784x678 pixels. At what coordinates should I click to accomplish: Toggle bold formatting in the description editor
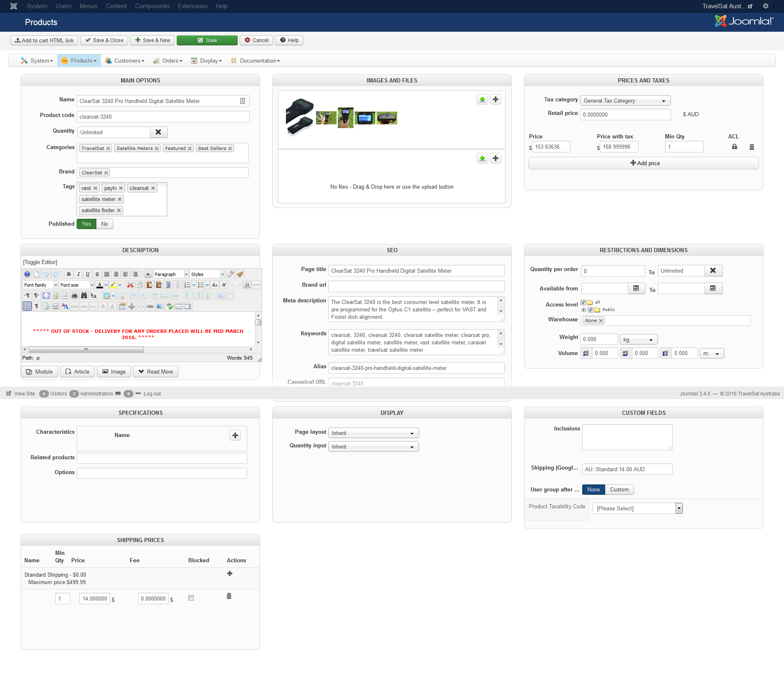click(x=69, y=274)
